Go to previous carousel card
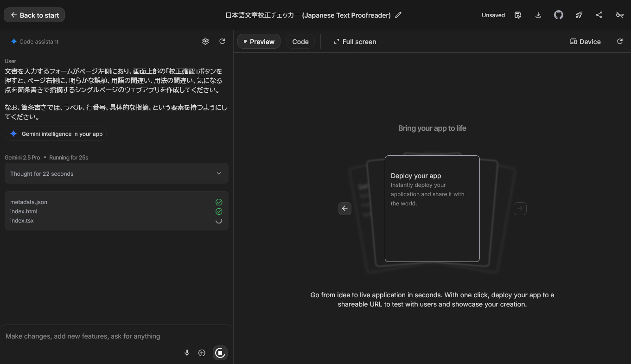The height and width of the screenshot is (364, 631). [x=345, y=208]
